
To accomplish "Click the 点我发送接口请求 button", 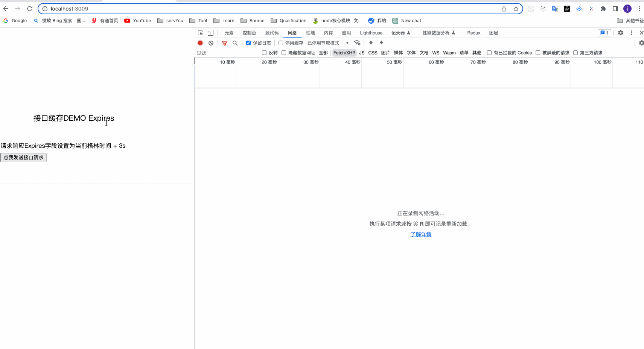I will coord(23,158).
